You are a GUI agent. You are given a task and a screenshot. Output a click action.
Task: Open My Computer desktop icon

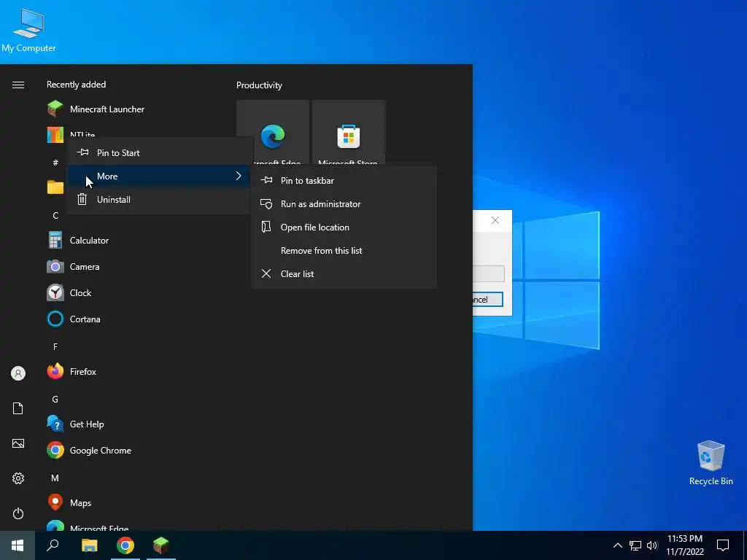[28, 31]
